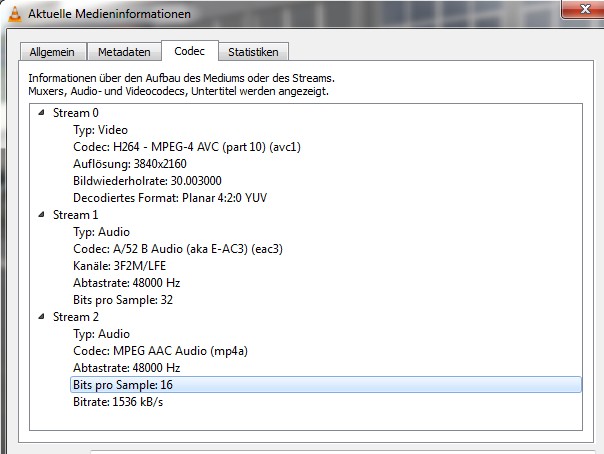Select the Codec tab
The width and height of the screenshot is (604, 454).
190,51
